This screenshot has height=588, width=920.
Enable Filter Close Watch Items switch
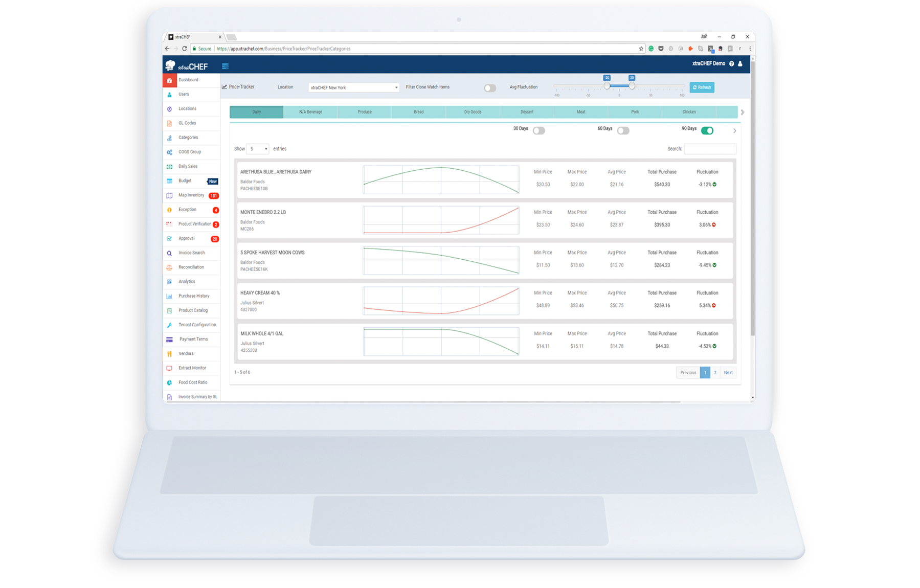(490, 88)
